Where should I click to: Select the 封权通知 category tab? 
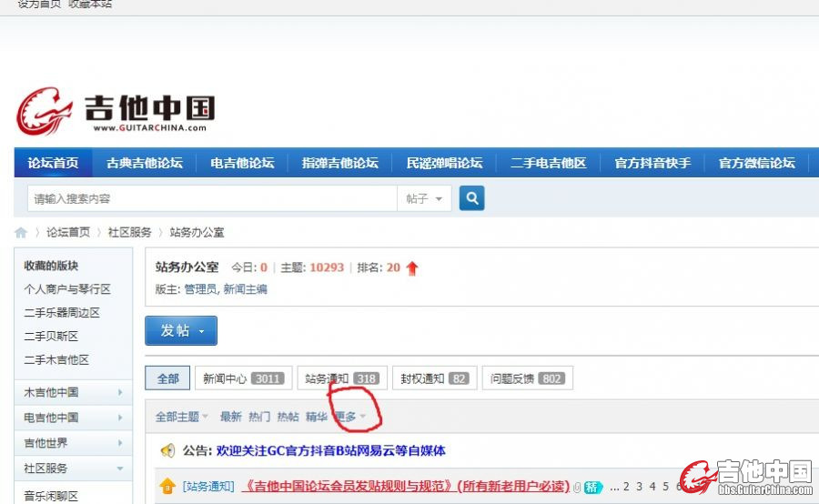(x=435, y=378)
